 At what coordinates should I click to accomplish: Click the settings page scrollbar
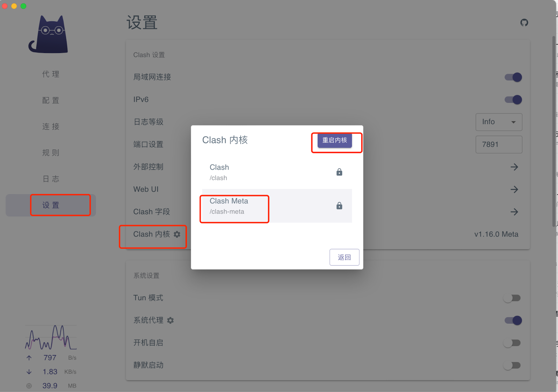(554, 131)
